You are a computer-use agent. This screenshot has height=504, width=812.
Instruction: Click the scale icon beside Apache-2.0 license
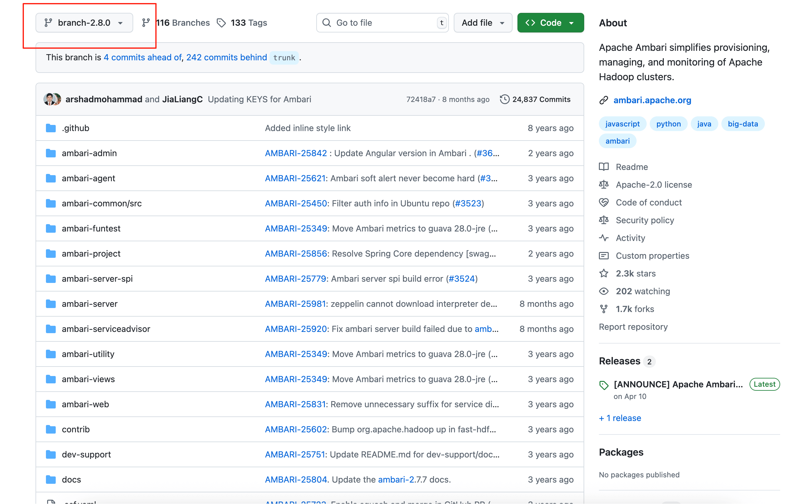tap(604, 184)
